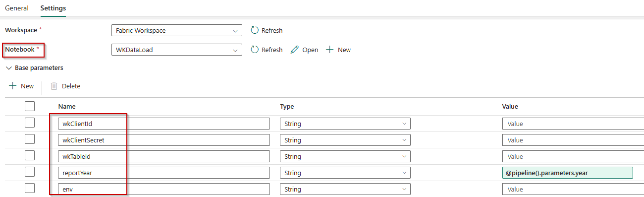Collapse the Base parameters section
This screenshot has height=197, width=644.
tap(8, 67)
